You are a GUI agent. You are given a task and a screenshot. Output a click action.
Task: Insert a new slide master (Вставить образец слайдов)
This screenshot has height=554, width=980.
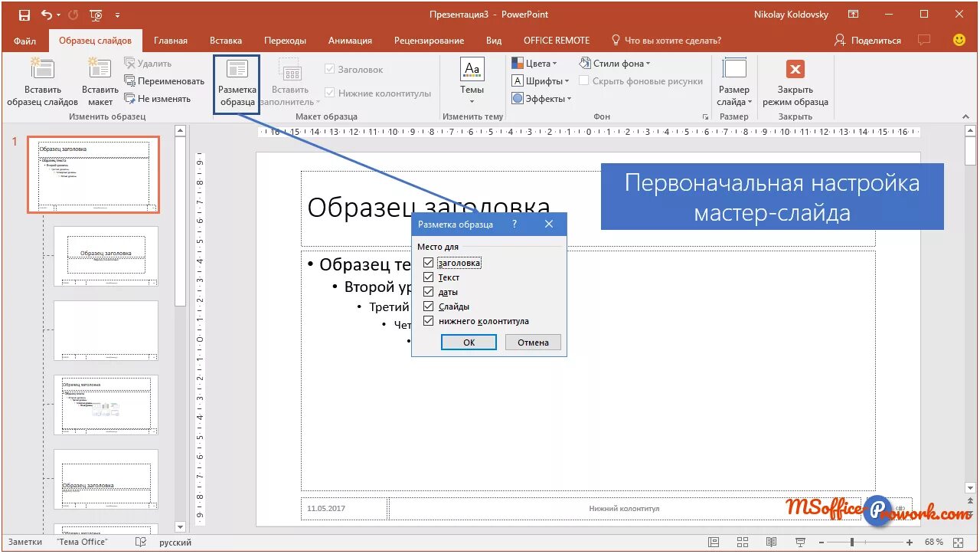pos(42,83)
